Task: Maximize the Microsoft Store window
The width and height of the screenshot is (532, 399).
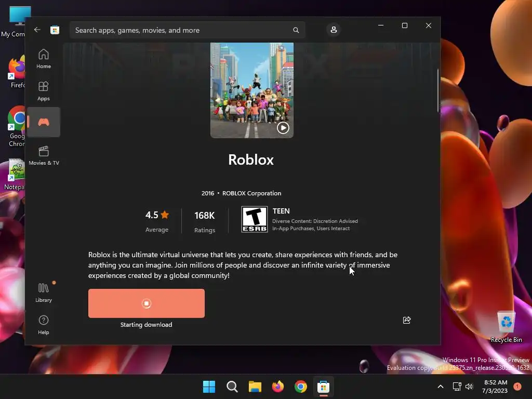Action: tap(404, 25)
